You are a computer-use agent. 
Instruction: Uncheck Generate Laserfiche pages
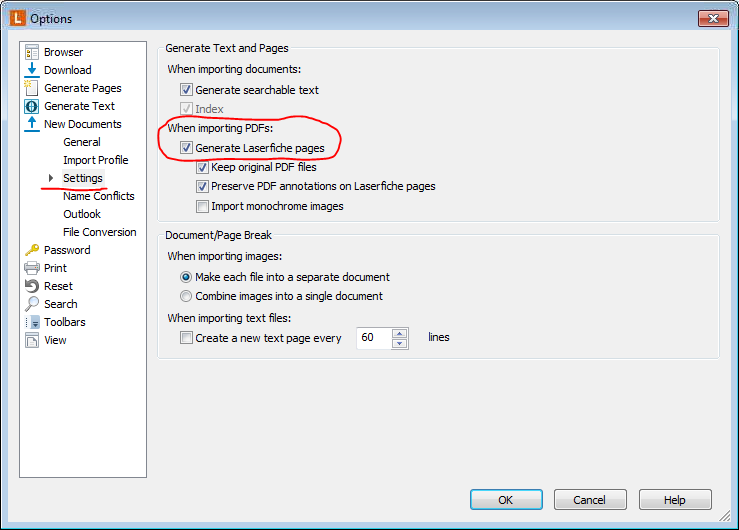click(x=186, y=148)
